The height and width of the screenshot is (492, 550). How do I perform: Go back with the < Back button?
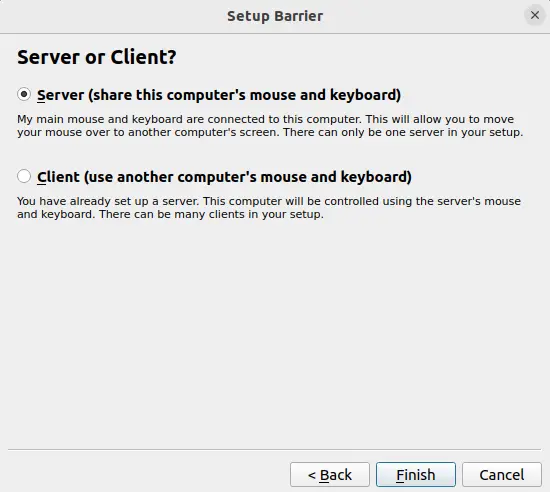pyautogui.click(x=330, y=475)
